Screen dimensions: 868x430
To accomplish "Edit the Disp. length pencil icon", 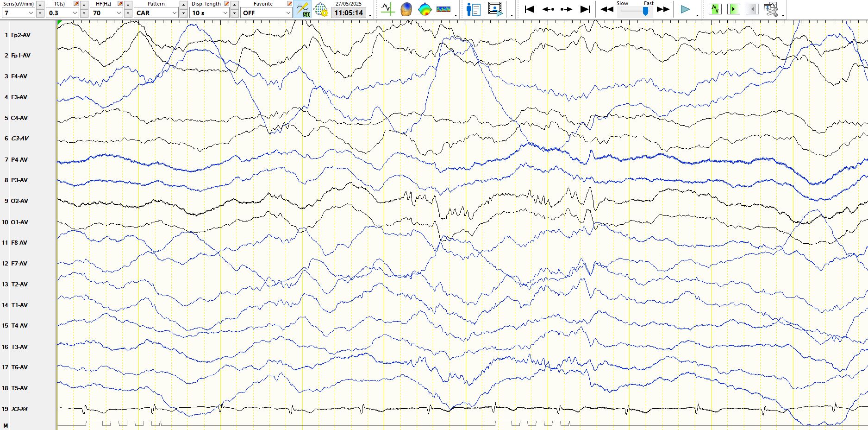I will click(227, 4).
